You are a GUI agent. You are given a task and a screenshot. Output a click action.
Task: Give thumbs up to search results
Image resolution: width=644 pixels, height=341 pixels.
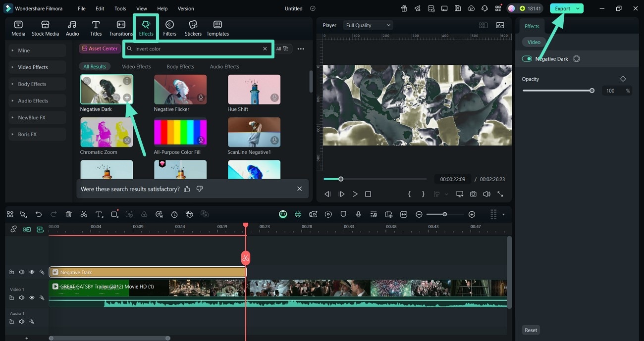click(x=187, y=189)
